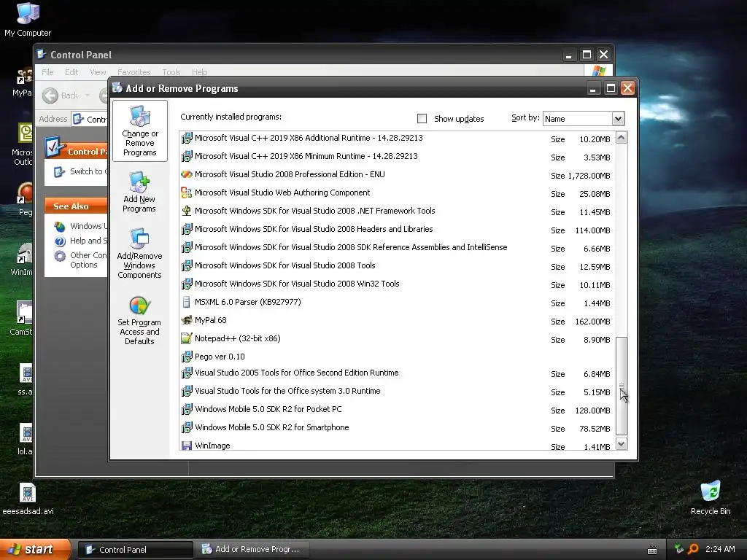Click icon of SDK Win32 Tools entry

186,284
